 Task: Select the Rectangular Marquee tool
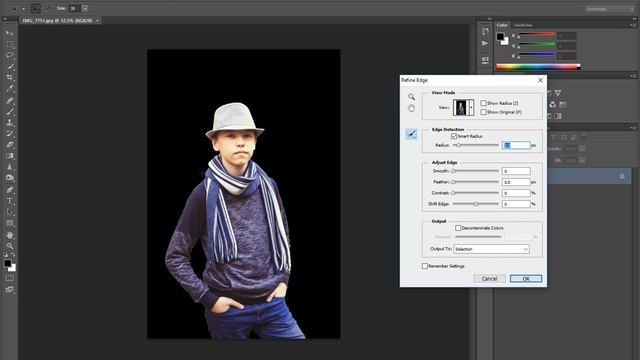(9, 44)
